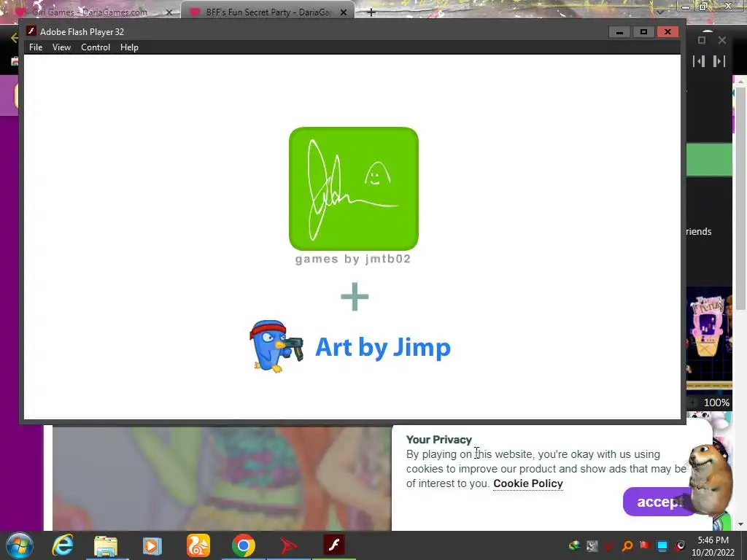Viewport: 747px width, 560px height.
Task: Click the magnifier icon in system tray
Action: tap(627, 545)
